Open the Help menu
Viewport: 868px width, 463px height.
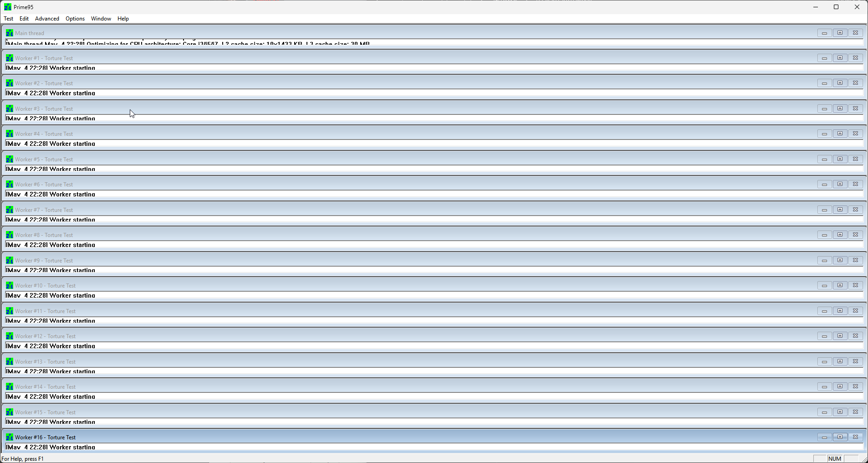pyautogui.click(x=123, y=19)
